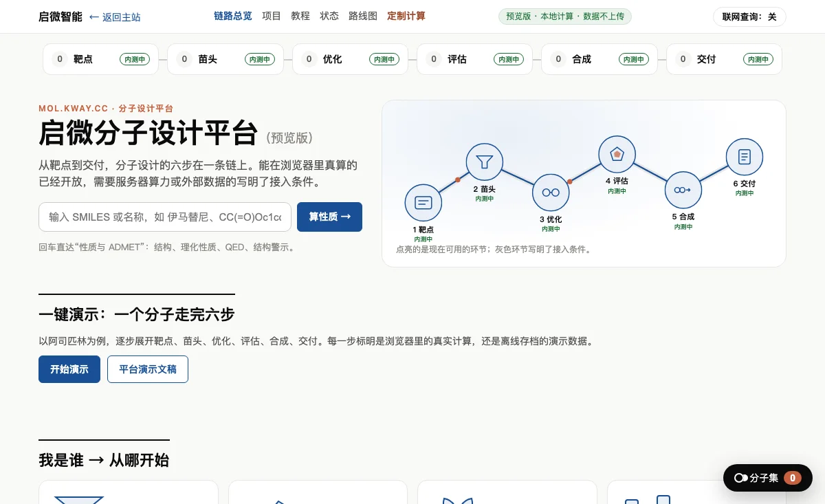The width and height of the screenshot is (825, 504).
Task: Toggle 联网查询 online lookup switch
Action: 749,17
